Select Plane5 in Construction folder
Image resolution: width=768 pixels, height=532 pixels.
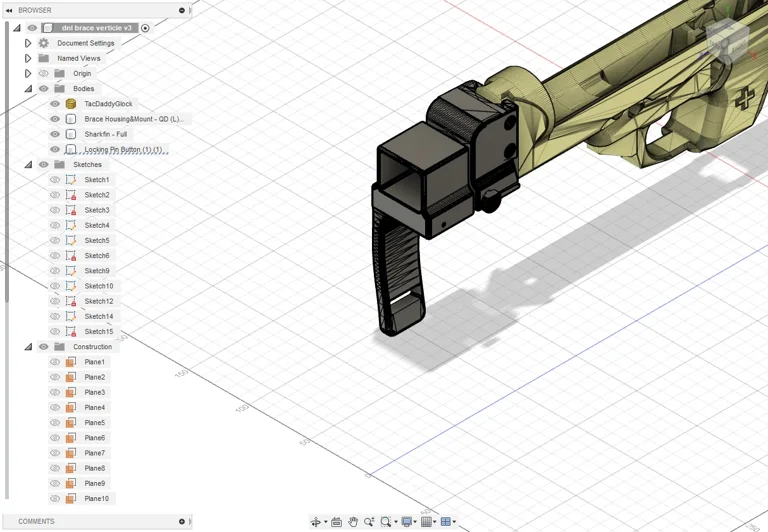point(94,423)
